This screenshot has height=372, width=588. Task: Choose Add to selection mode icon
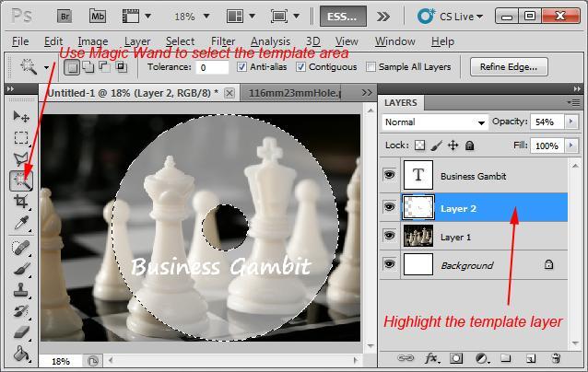coord(88,67)
